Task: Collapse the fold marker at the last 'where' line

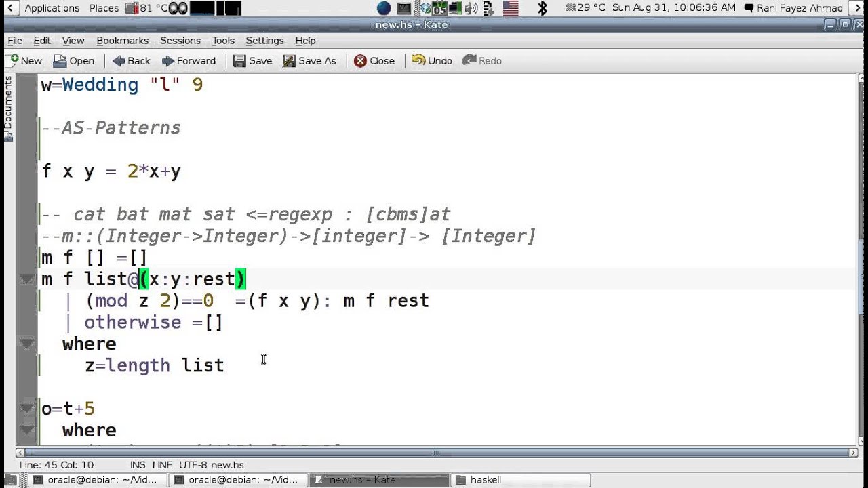Action: pos(27,430)
